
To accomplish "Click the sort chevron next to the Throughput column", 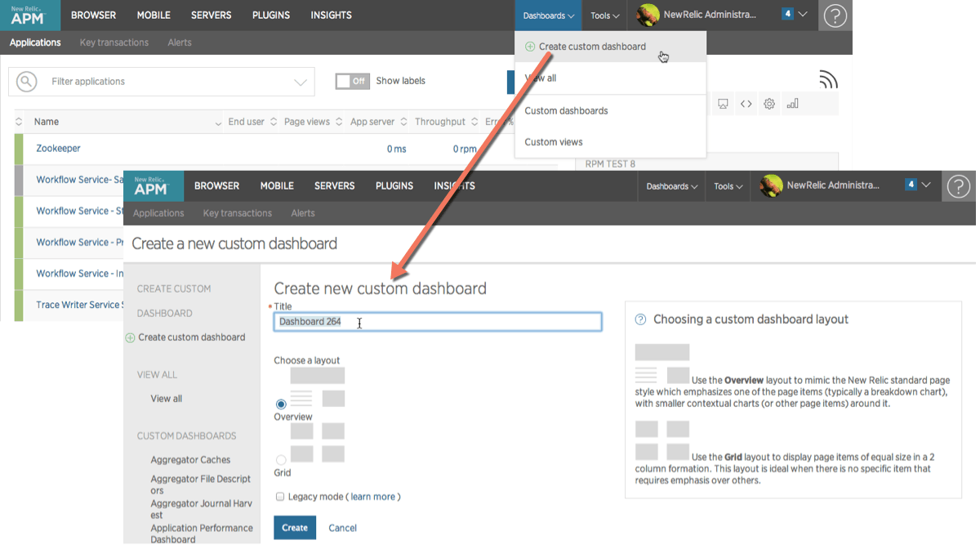I will pos(473,123).
